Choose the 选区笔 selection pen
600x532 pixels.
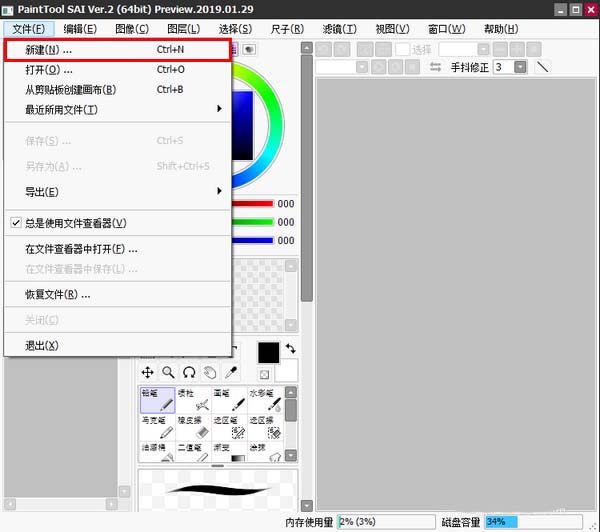(x=229, y=427)
